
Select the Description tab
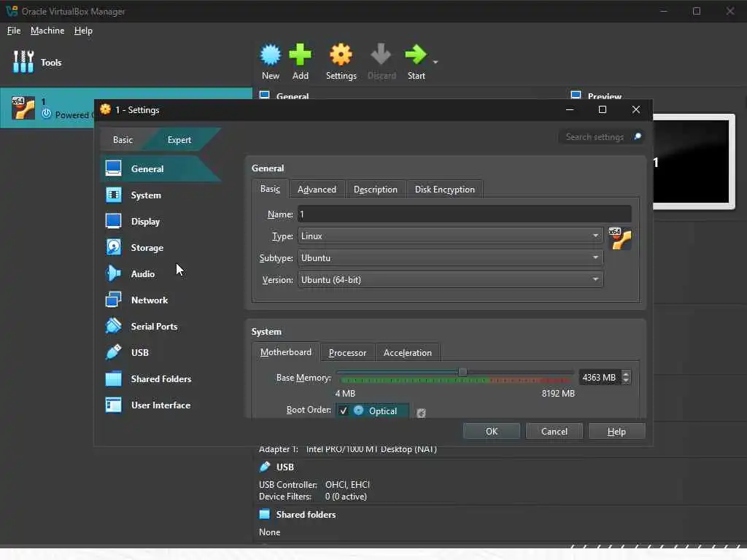[376, 190]
